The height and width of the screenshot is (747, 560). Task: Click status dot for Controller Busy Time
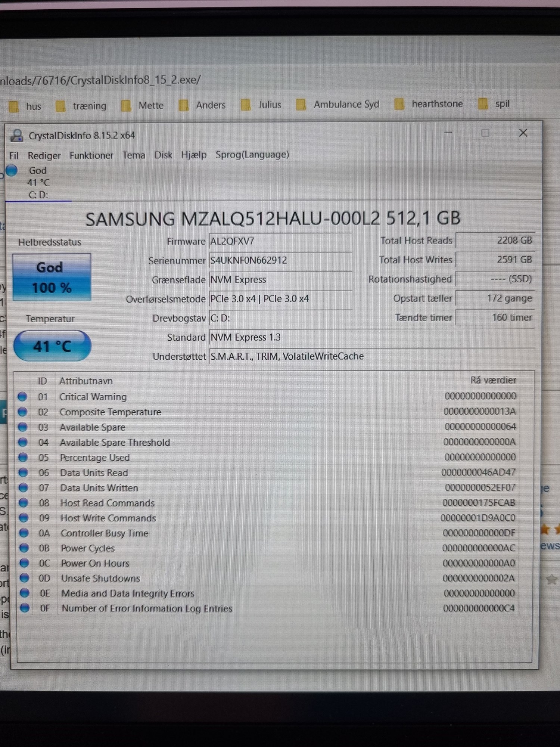point(24,533)
